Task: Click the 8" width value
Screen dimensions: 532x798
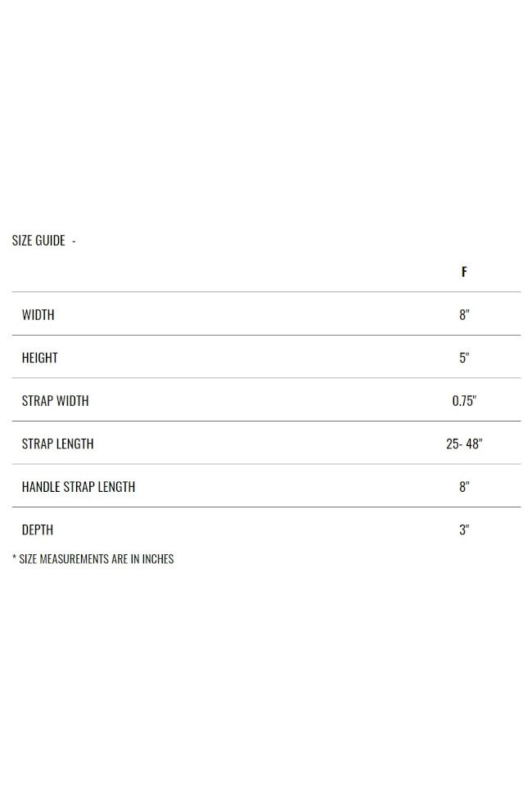Action: point(464,314)
